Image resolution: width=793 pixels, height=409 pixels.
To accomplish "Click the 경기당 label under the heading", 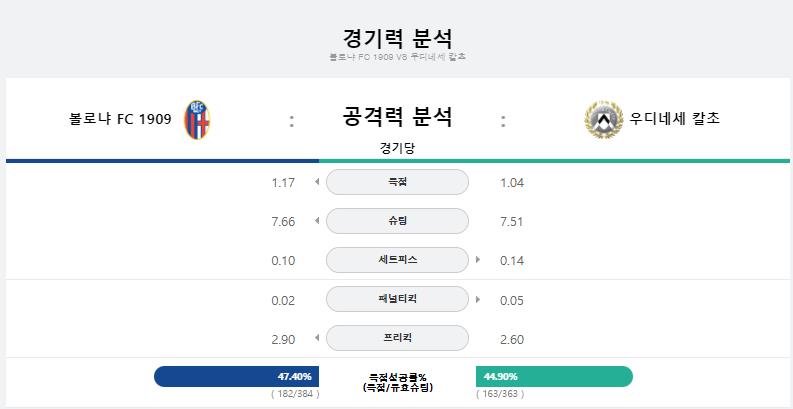I will coord(398,149).
